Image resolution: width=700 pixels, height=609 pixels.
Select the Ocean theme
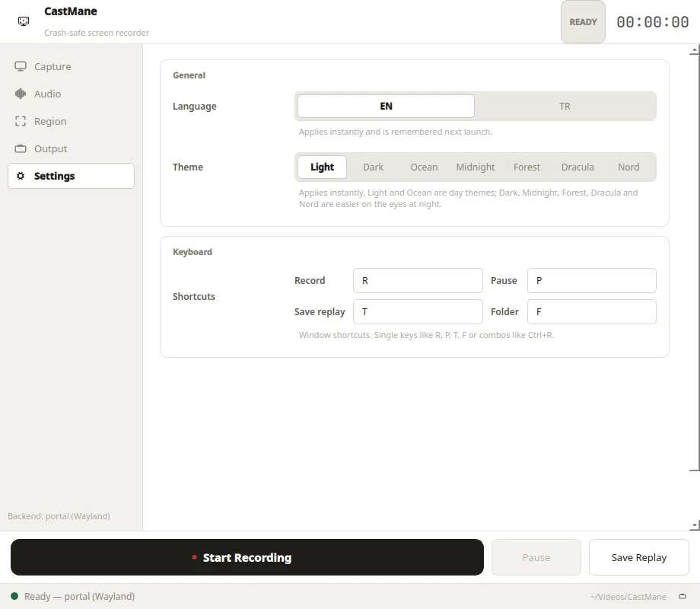(x=424, y=167)
